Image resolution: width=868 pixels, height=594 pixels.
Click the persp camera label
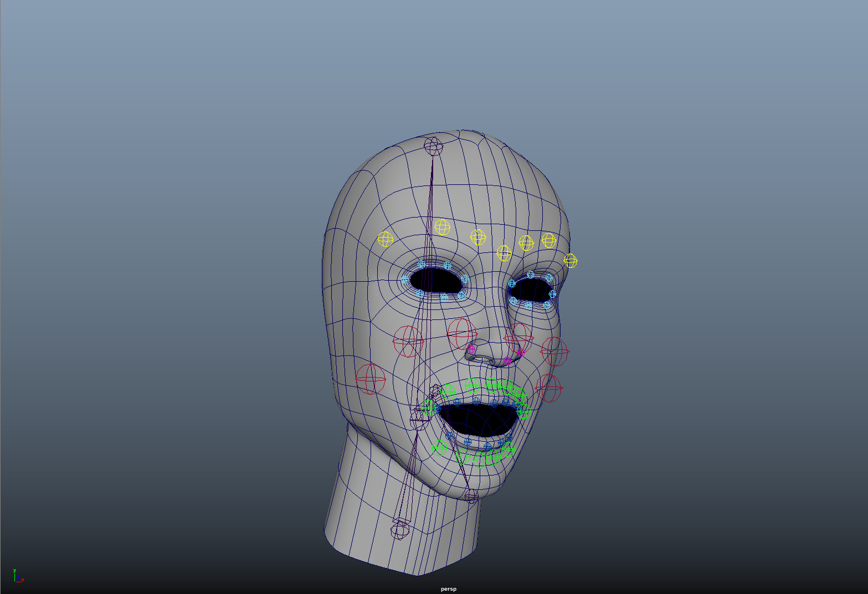tap(448, 588)
